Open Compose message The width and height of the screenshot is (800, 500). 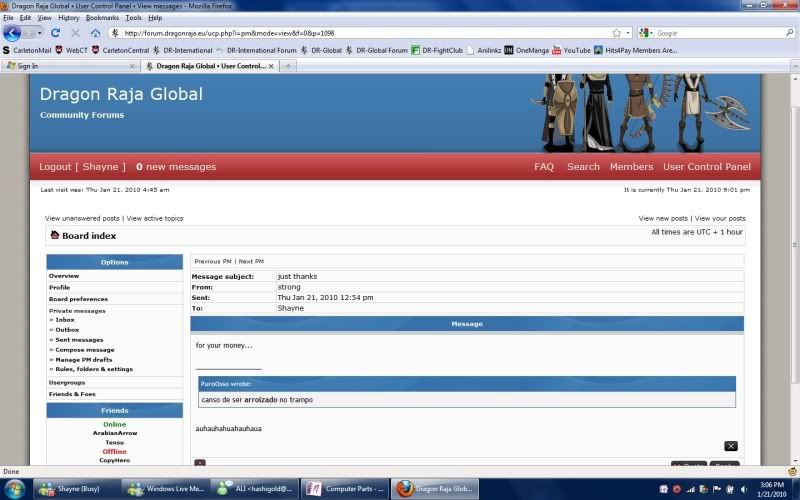click(85, 350)
